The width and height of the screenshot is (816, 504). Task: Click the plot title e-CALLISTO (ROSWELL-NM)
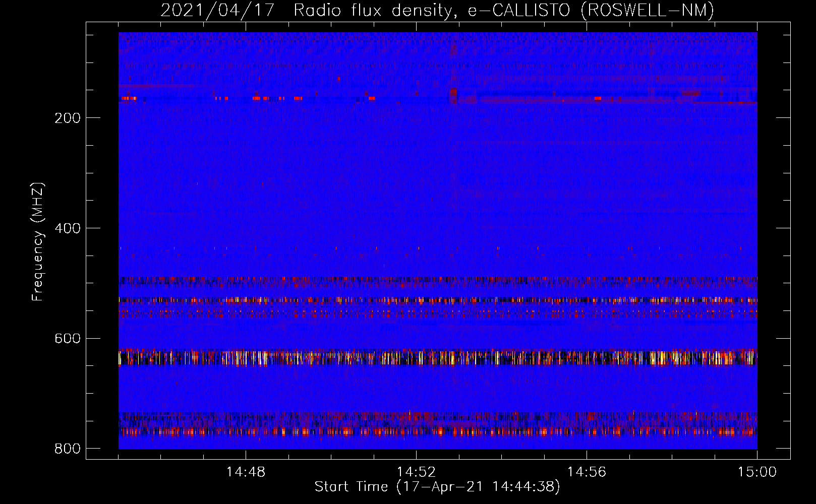click(x=591, y=10)
